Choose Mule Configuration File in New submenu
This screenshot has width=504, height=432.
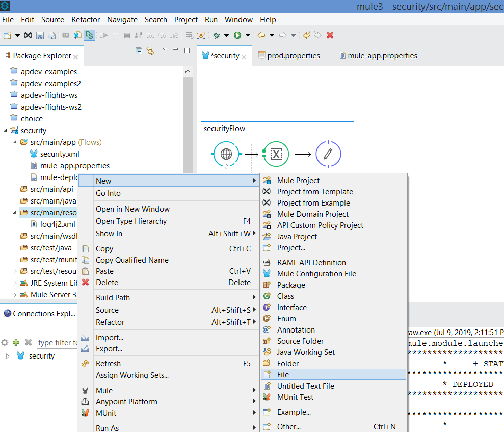pos(316,274)
